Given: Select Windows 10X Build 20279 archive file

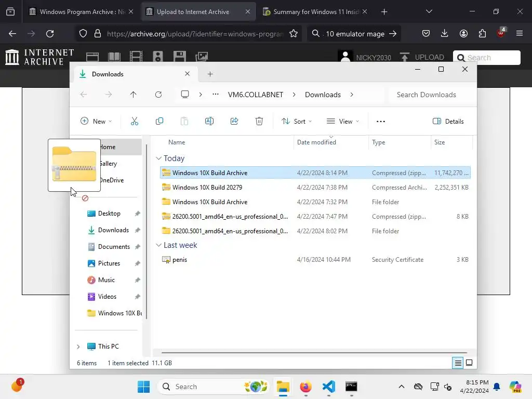Looking at the screenshot, I should (x=315, y=187).
